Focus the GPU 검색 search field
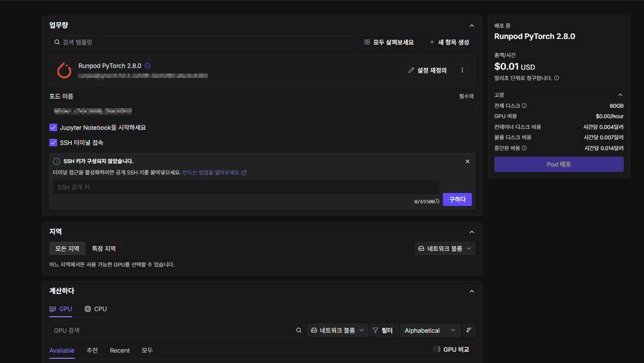Viewport: 644px width, 363px height. click(x=178, y=330)
